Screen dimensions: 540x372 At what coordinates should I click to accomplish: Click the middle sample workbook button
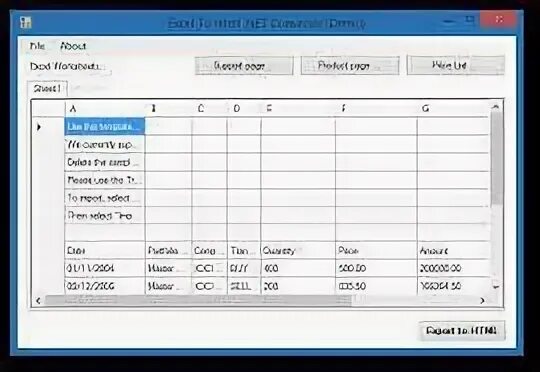tap(350, 65)
